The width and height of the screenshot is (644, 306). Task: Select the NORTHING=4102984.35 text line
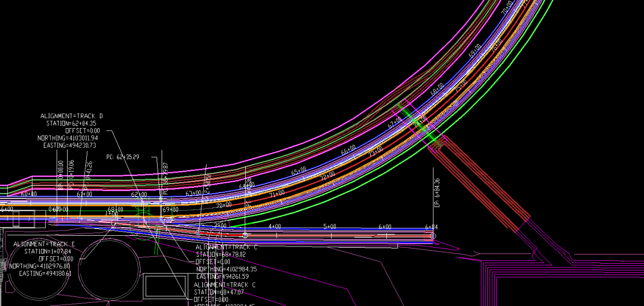coord(226,269)
